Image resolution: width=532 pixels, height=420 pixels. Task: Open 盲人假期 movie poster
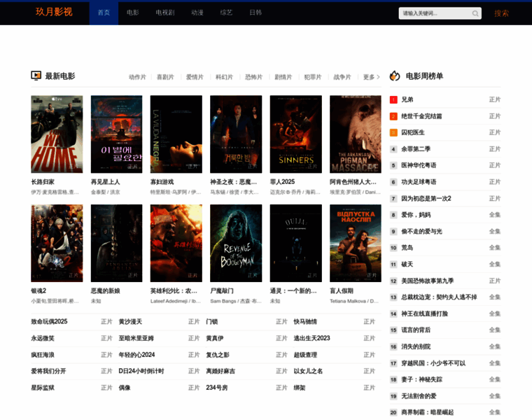coord(356,243)
